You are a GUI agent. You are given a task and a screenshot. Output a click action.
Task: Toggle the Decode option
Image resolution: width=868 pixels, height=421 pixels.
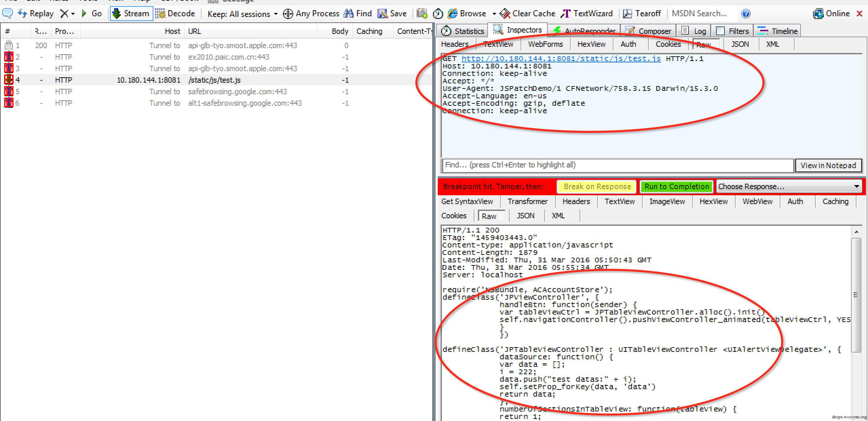point(175,14)
